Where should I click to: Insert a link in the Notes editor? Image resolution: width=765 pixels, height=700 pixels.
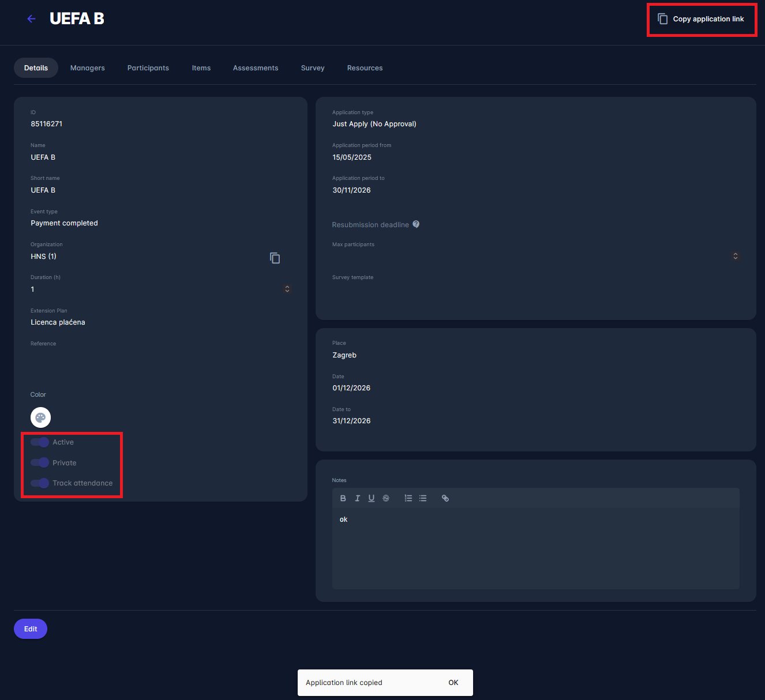[445, 498]
